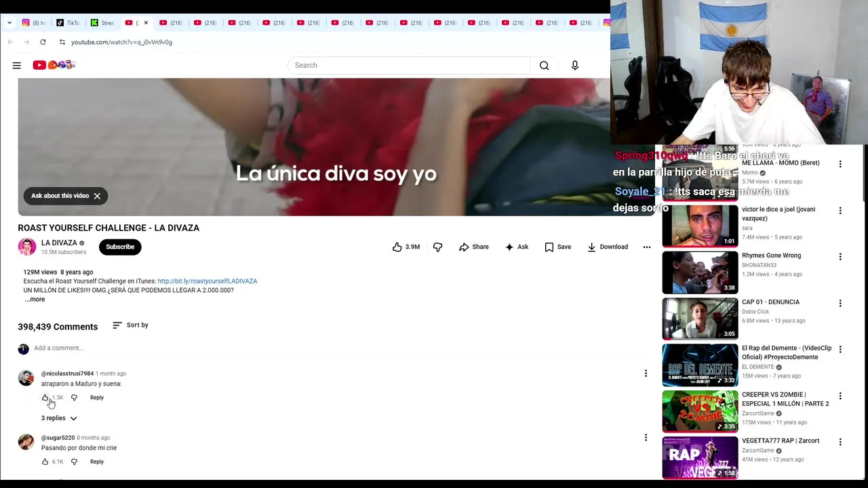The width and height of the screenshot is (868, 488).
Task: Open @sugar5220 profile avatar
Action: point(26,442)
